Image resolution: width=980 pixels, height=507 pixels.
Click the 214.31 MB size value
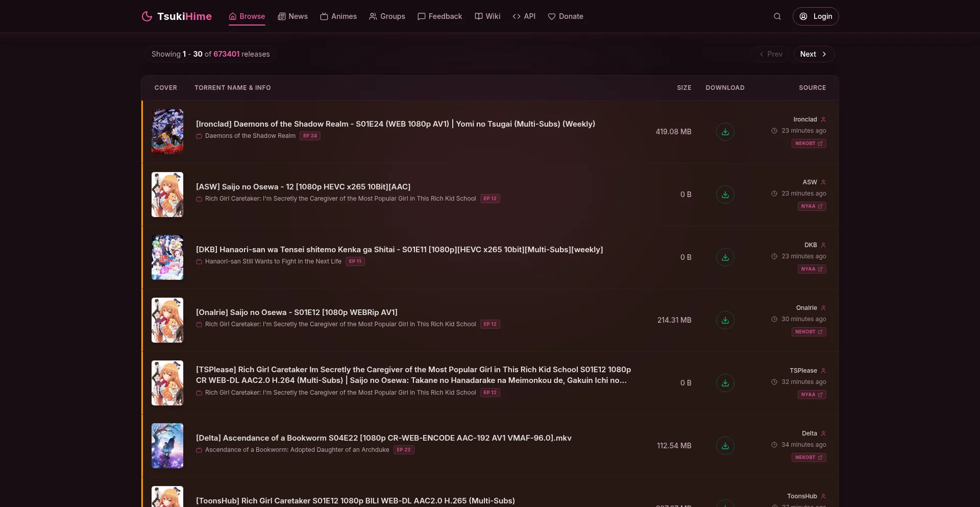tap(674, 320)
